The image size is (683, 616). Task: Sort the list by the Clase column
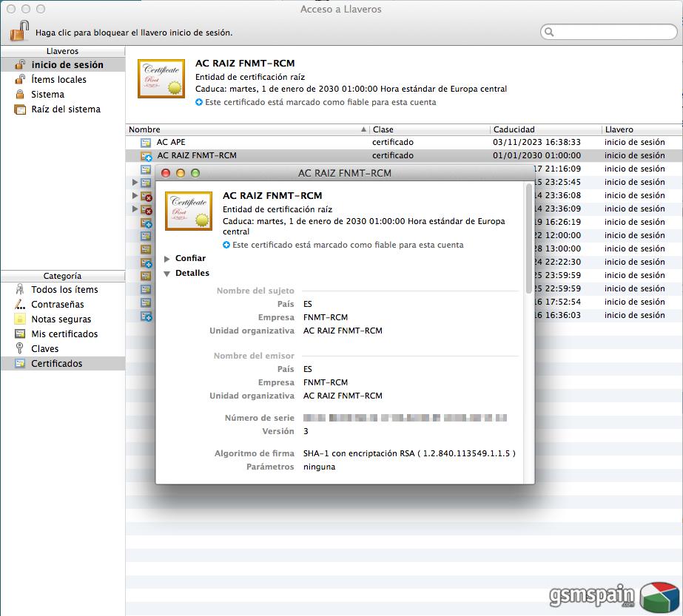429,129
